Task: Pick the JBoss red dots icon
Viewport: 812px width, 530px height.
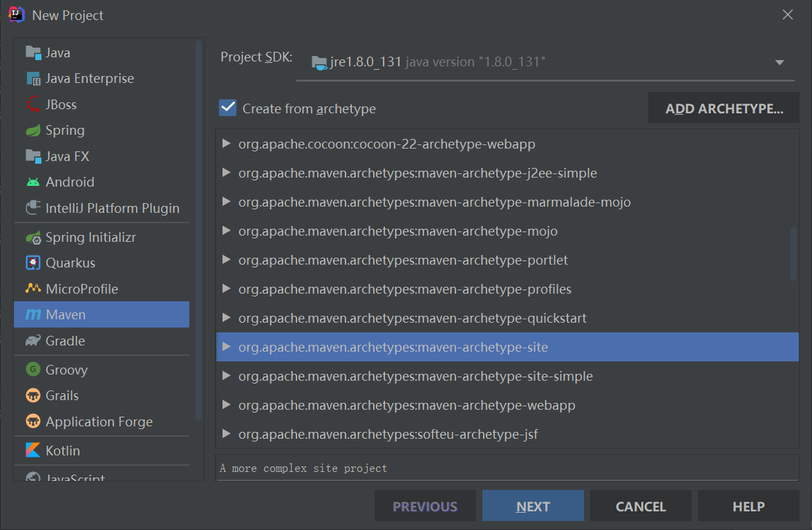Action: (x=33, y=104)
